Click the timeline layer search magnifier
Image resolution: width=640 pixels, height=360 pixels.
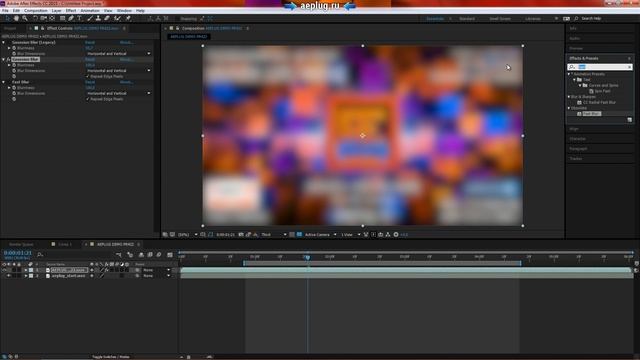40,255
